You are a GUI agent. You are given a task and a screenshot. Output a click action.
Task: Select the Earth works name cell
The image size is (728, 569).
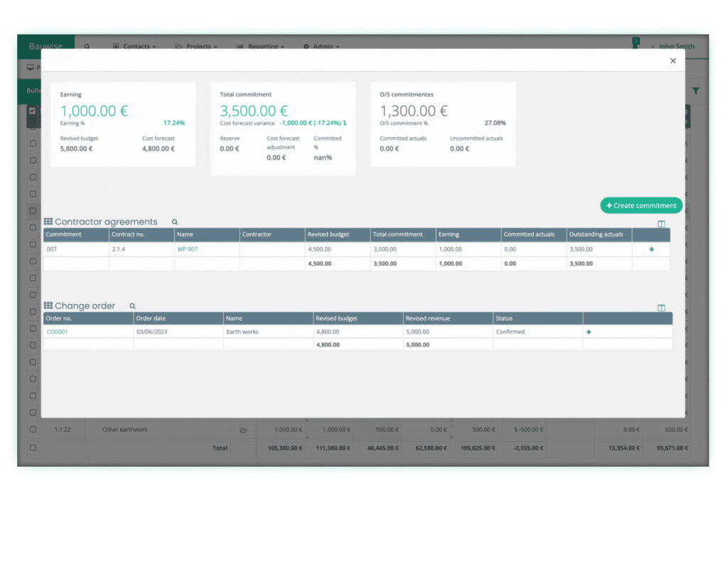click(268, 332)
